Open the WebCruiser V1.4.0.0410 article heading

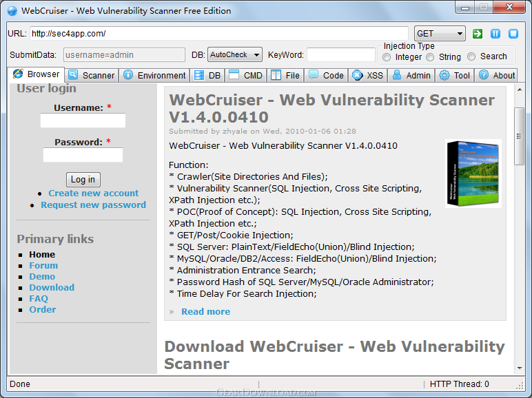click(332, 109)
